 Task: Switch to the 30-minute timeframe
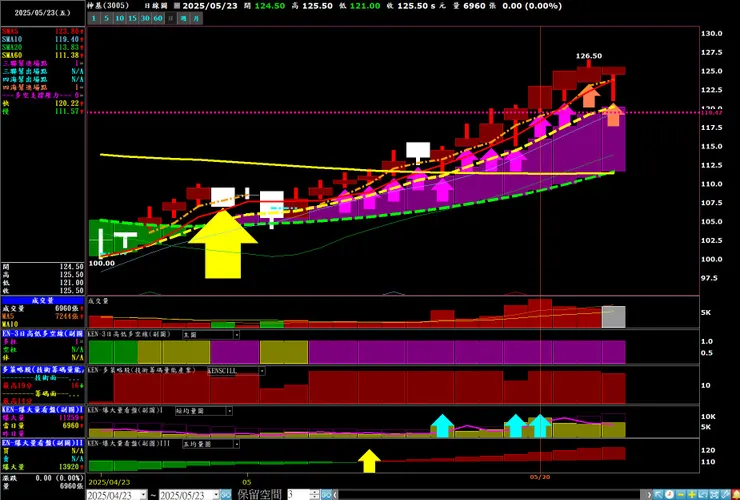click(145, 18)
